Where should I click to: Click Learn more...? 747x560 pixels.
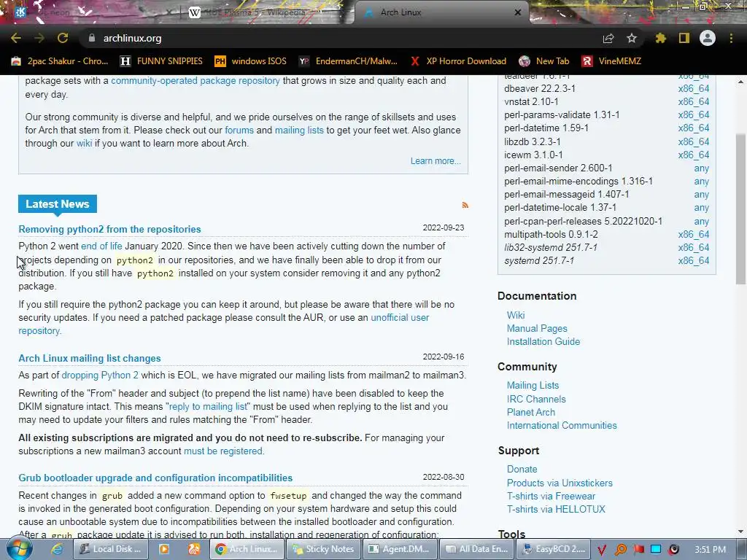point(436,161)
